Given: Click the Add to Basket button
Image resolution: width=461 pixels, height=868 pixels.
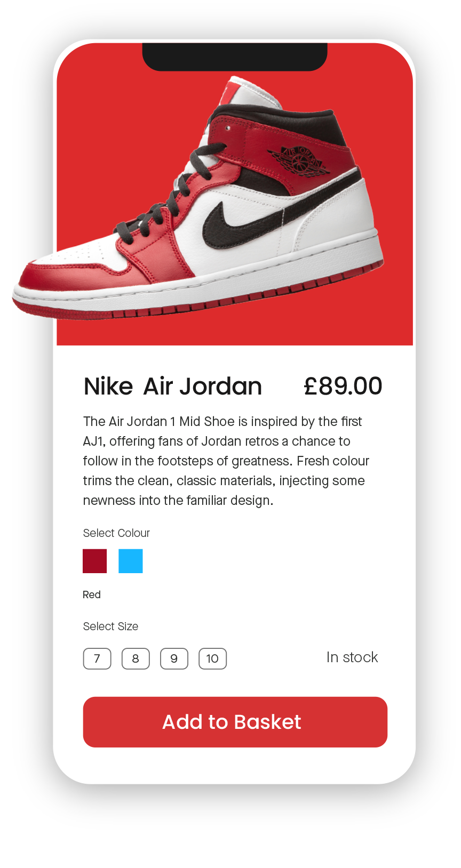Looking at the screenshot, I should [235, 722].
